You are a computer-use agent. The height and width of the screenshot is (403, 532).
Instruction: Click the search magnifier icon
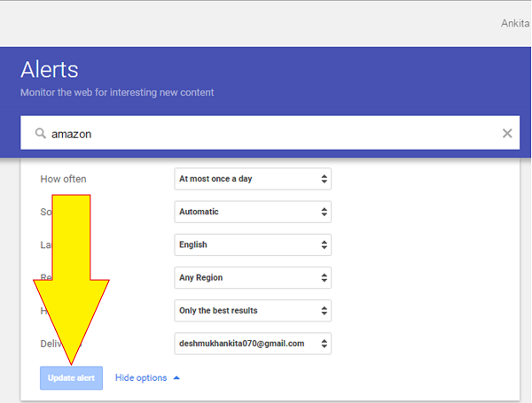tap(41, 134)
